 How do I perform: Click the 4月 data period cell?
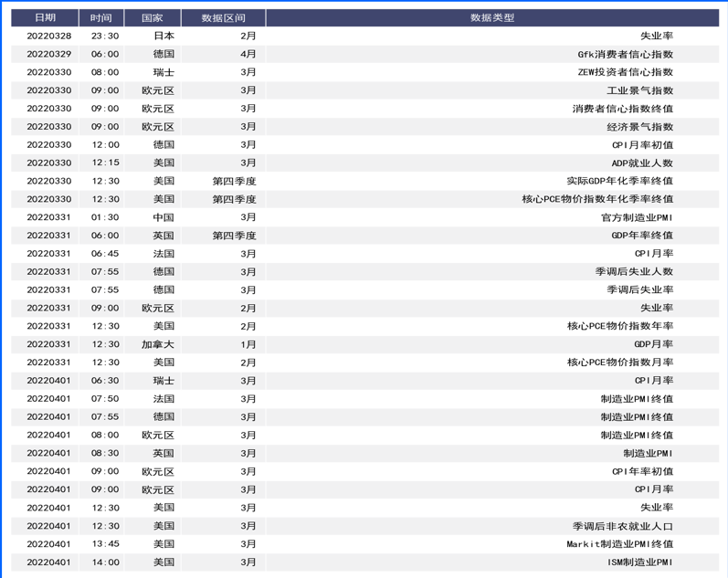click(x=248, y=54)
